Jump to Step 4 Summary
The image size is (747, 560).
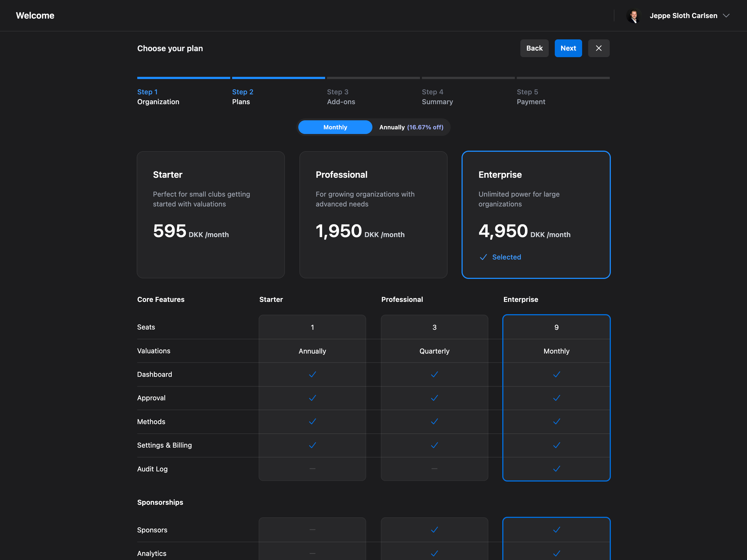point(437,97)
